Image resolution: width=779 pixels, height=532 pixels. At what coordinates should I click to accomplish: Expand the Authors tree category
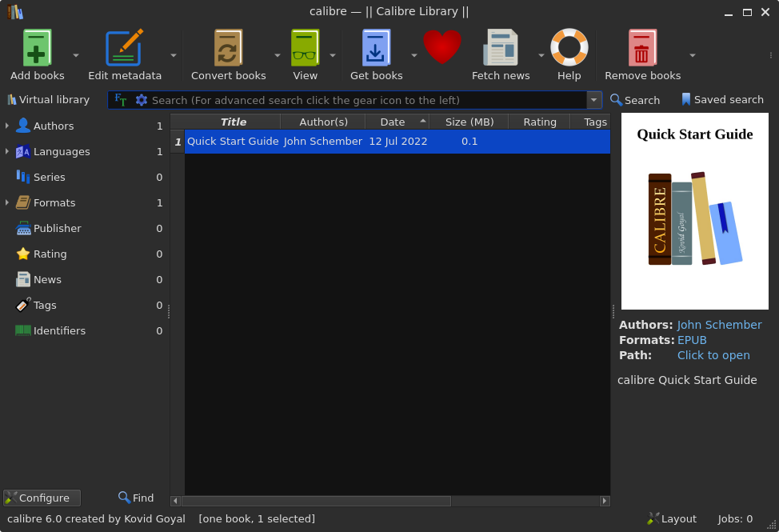(x=7, y=126)
